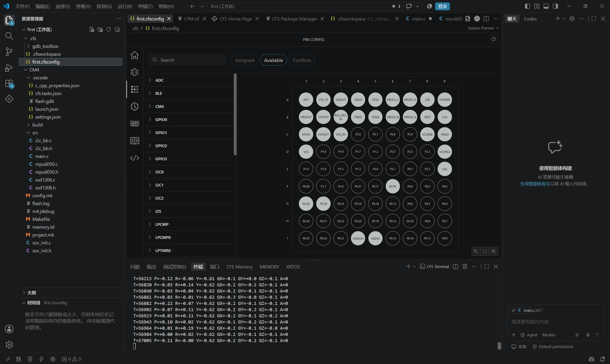Open the Run and Debug view
The width and height of the screenshot is (610, 364).
[x=9, y=67]
